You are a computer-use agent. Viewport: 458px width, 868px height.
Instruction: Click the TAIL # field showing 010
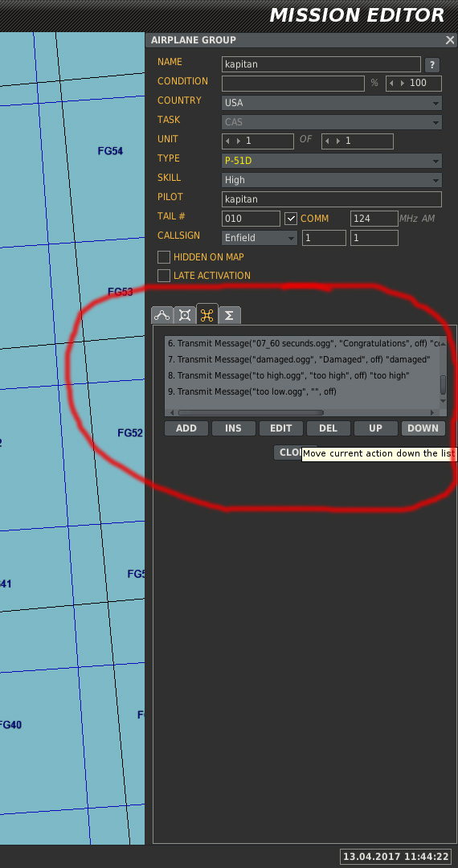tap(251, 219)
